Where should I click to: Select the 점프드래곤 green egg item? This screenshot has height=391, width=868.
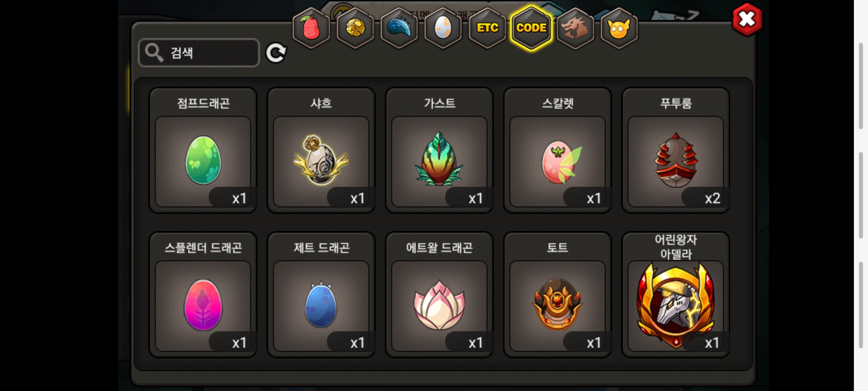pyautogui.click(x=203, y=150)
